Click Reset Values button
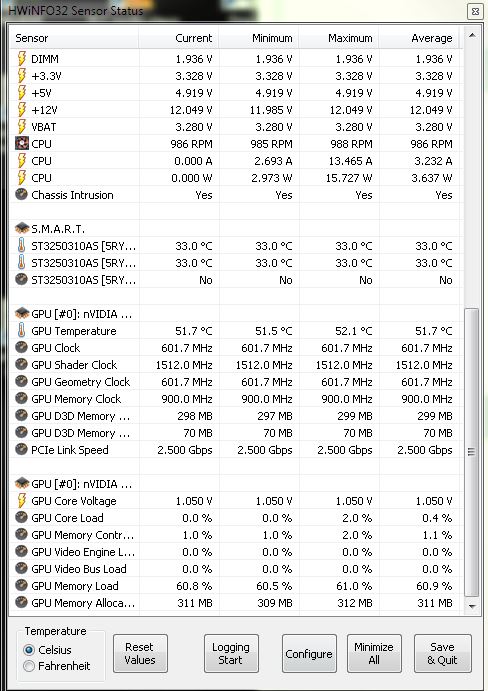 coord(140,654)
